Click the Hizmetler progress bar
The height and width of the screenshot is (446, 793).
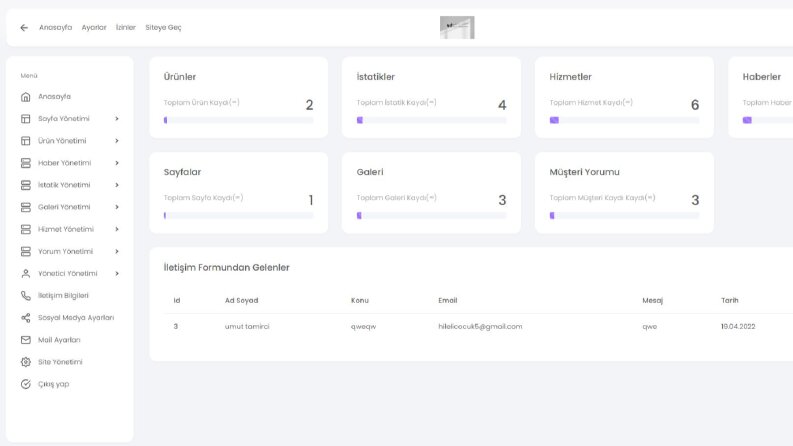point(625,120)
